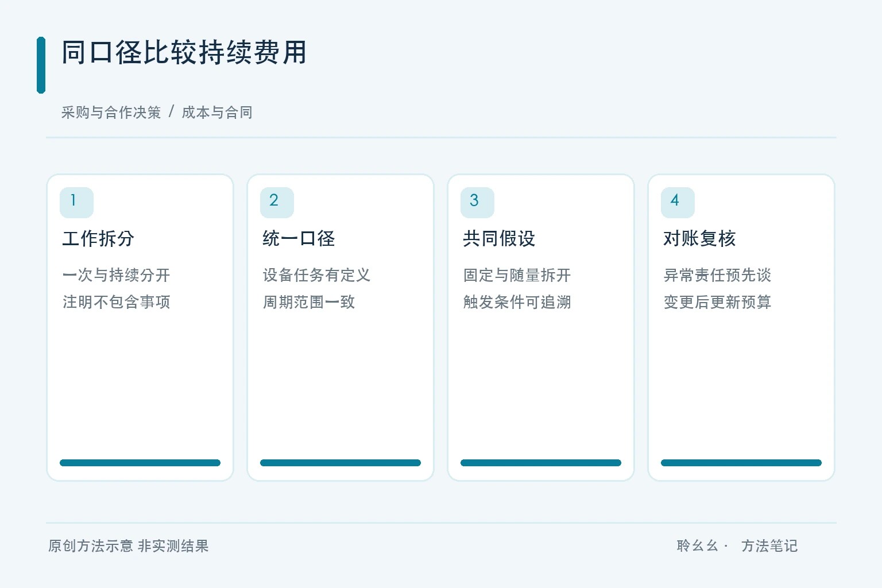Select card heading 对账复核

(699, 238)
